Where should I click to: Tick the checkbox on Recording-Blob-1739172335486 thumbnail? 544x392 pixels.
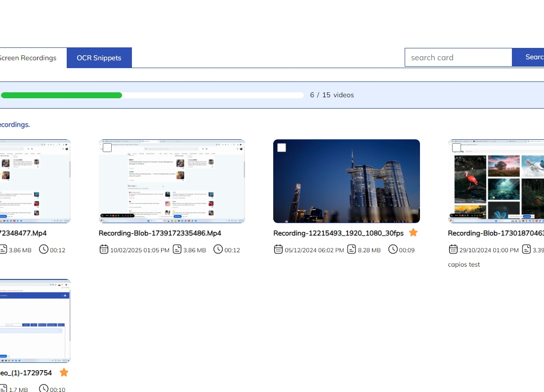(x=107, y=148)
